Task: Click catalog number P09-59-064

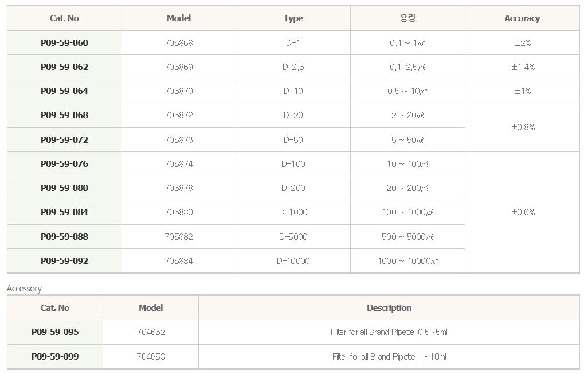Action: 64,91
